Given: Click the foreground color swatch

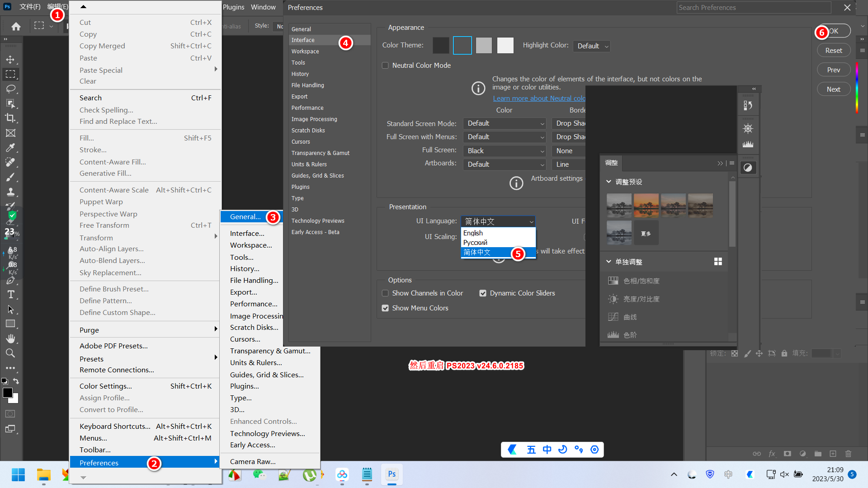Looking at the screenshot, I should [8, 393].
